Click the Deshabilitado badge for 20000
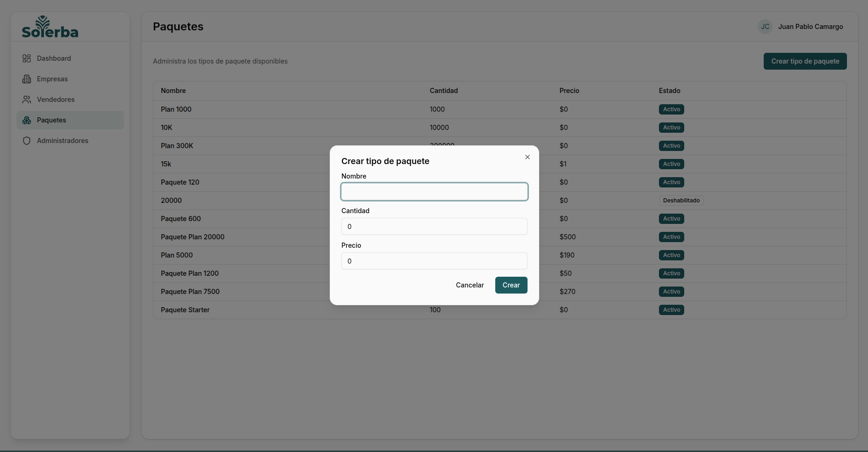Viewport: 868px width, 452px height. (681, 201)
